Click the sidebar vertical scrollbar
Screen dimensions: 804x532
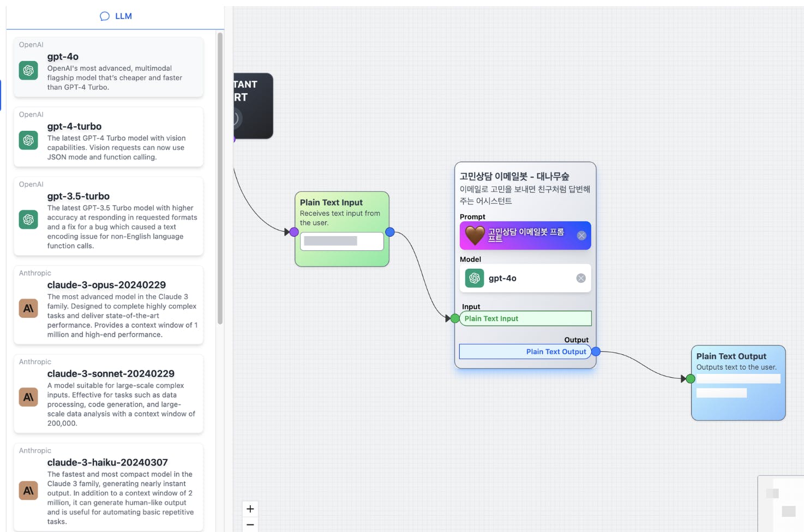tap(220, 178)
